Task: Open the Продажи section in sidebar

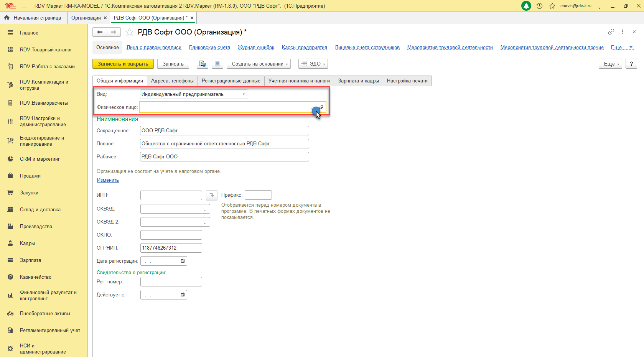Action: click(x=30, y=176)
